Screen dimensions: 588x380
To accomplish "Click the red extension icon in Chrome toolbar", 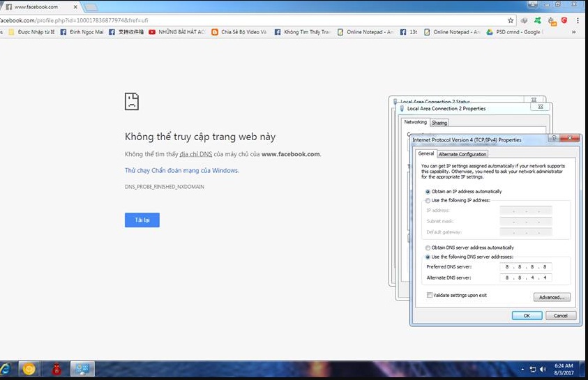I will click(565, 20).
